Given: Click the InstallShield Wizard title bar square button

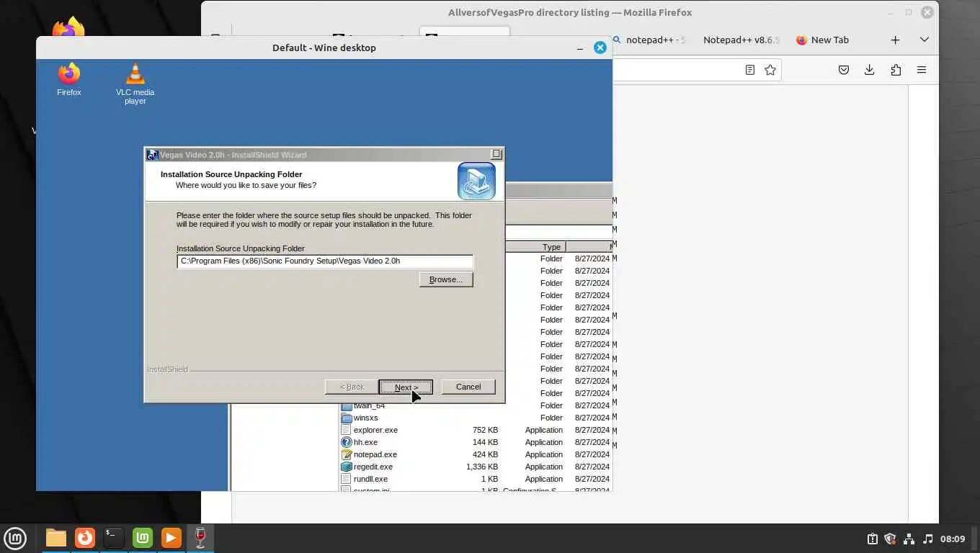Looking at the screenshot, I should click(x=496, y=154).
